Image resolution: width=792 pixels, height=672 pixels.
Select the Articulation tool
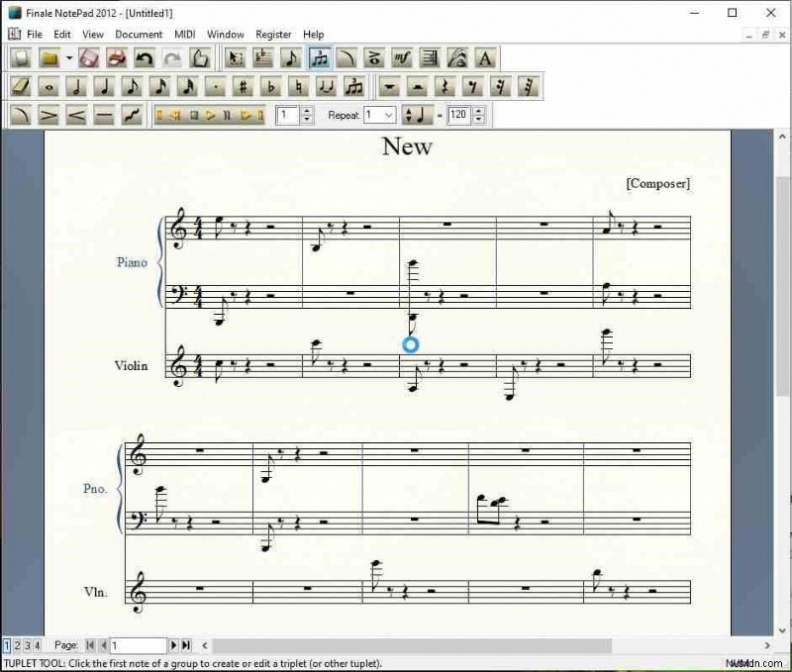pyautogui.click(x=374, y=58)
